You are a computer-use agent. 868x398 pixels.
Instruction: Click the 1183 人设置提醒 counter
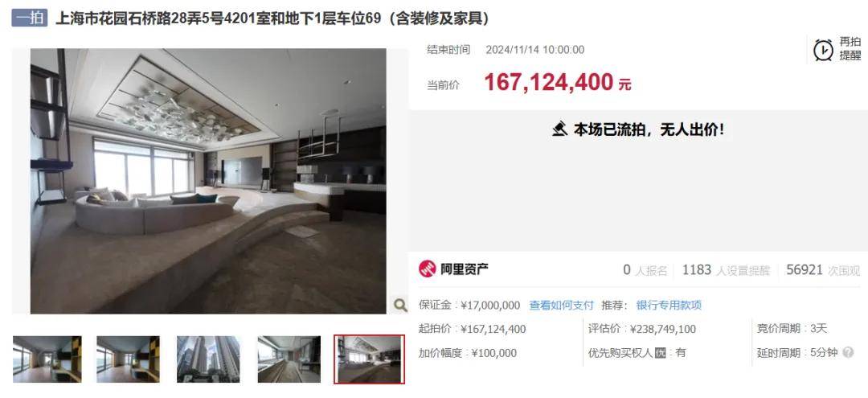click(726, 270)
